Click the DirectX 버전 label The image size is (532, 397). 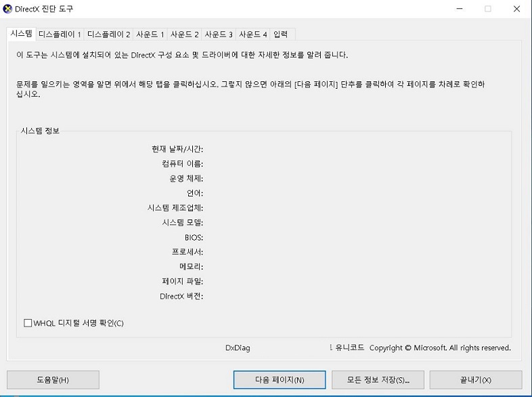coord(181,296)
